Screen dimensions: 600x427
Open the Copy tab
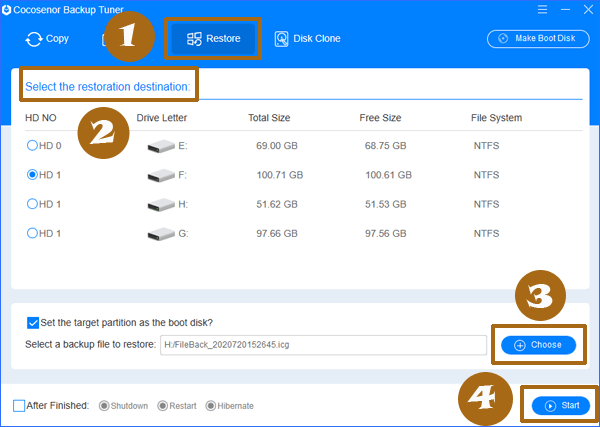pyautogui.click(x=47, y=39)
